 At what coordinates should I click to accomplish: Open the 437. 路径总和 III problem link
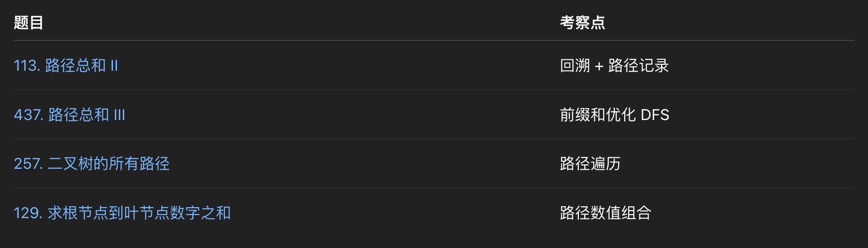[69, 115]
